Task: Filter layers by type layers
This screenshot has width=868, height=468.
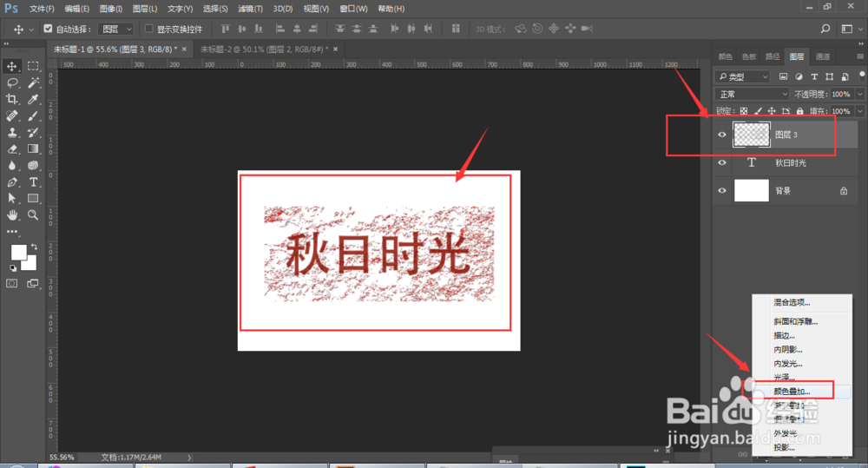Action: tap(814, 77)
